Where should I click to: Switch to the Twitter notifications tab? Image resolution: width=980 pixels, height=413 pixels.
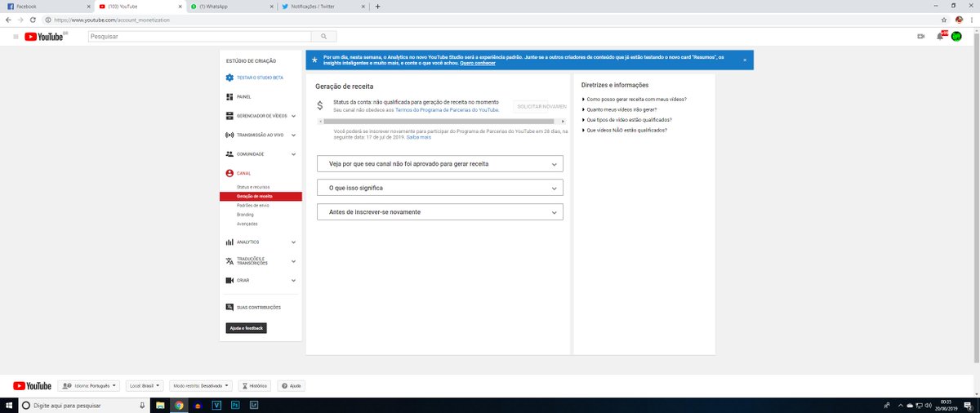point(321,6)
